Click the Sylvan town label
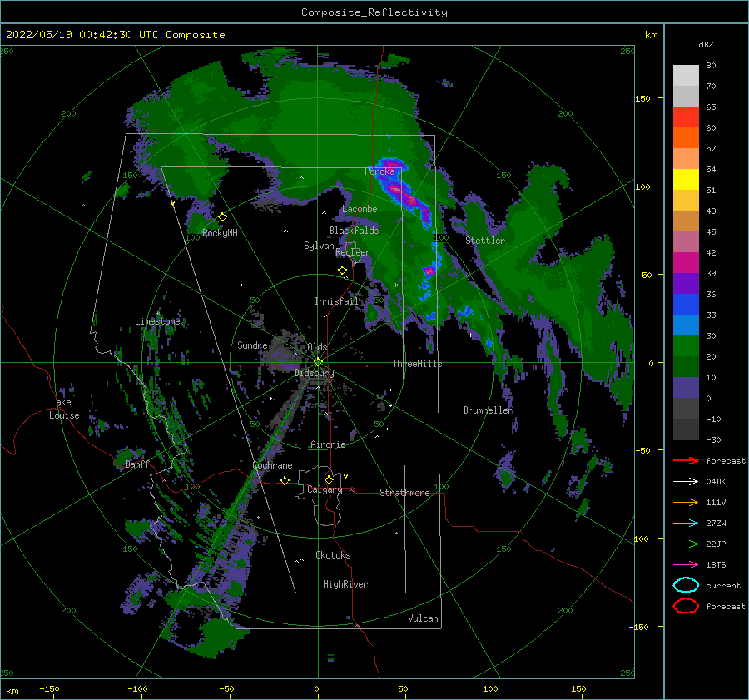Image resolution: width=749 pixels, height=700 pixels. click(x=319, y=246)
